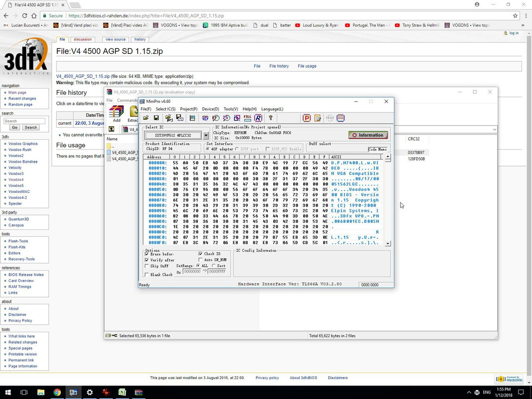
Task: Open the Task View taskbar icon
Action: click(24, 392)
